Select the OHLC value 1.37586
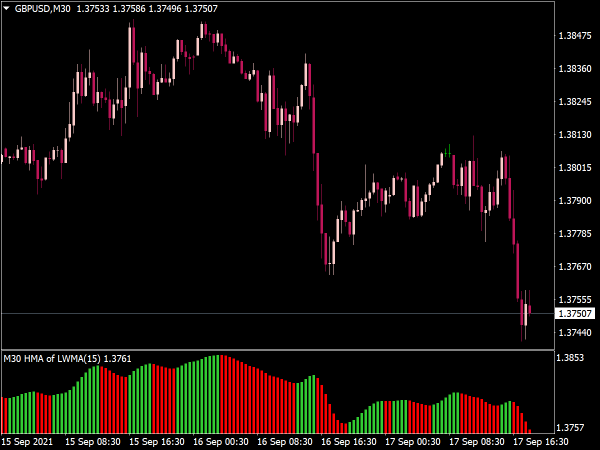Screen dimensions: 600x450 point(129,8)
